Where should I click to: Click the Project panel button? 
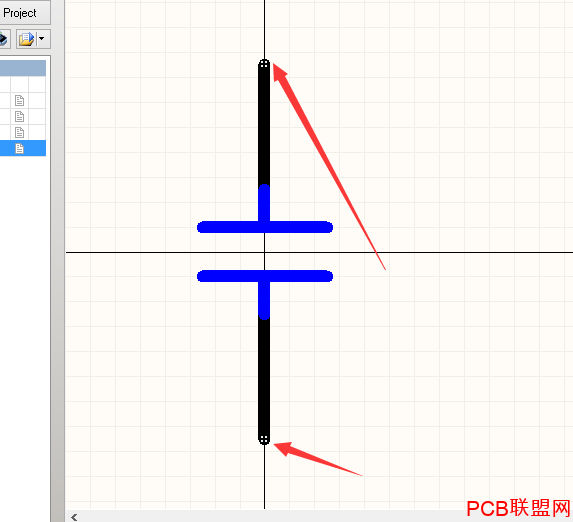point(24,12)
